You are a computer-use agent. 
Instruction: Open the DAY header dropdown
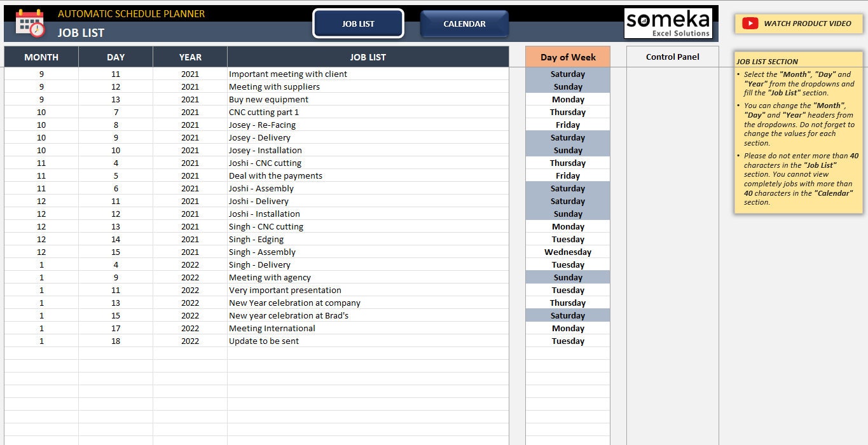(x=115, y=57)
